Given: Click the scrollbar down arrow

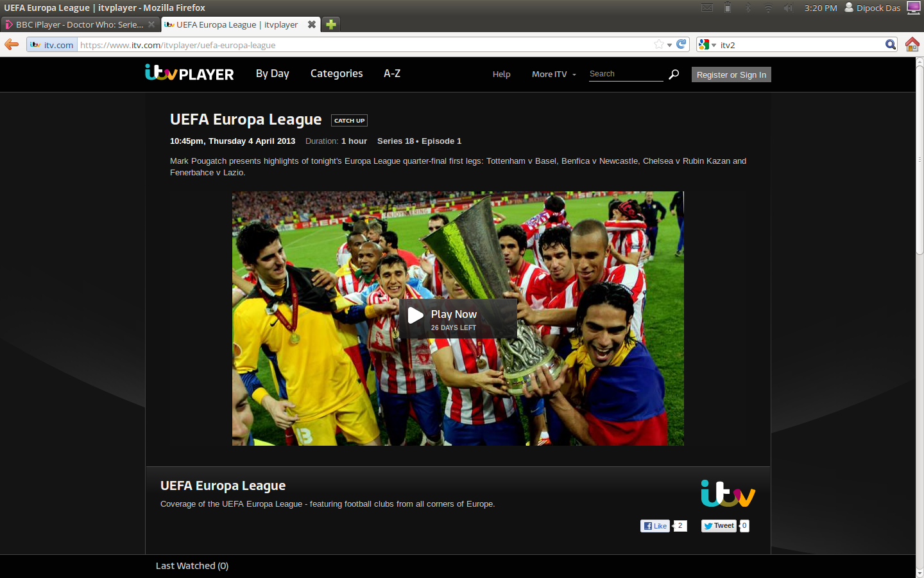Looking at the screenshot, I should pos(920,573).
